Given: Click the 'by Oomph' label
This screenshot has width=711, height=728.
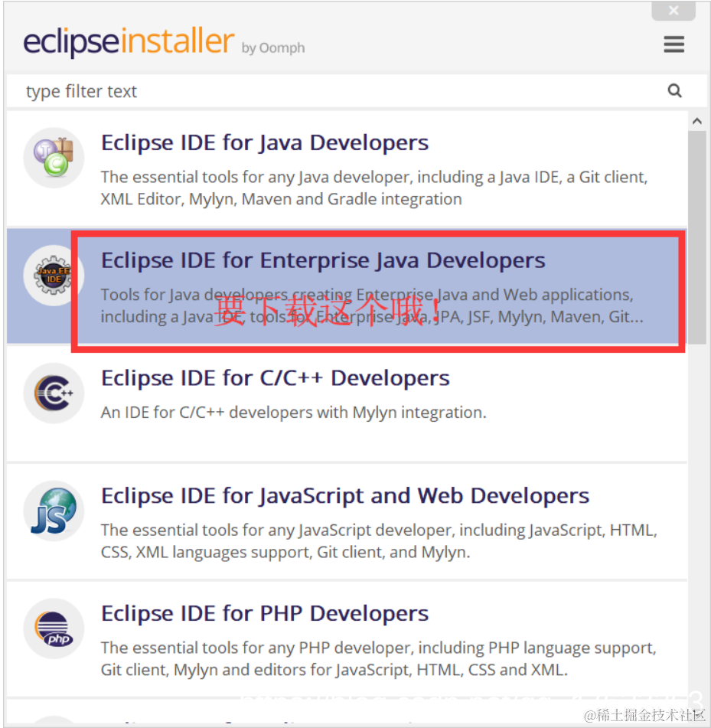Looking at the screenshot, I should (273, 47).
